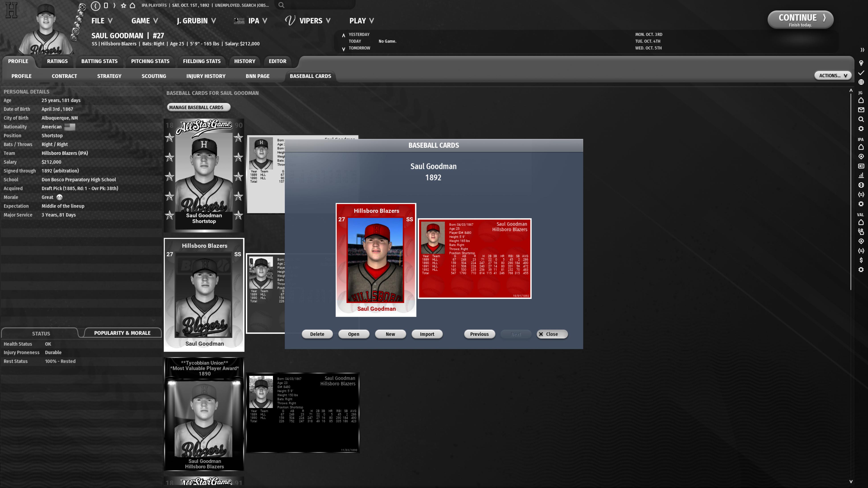Click the 1890 MVP Award card thumbnail

coord(204,414)
